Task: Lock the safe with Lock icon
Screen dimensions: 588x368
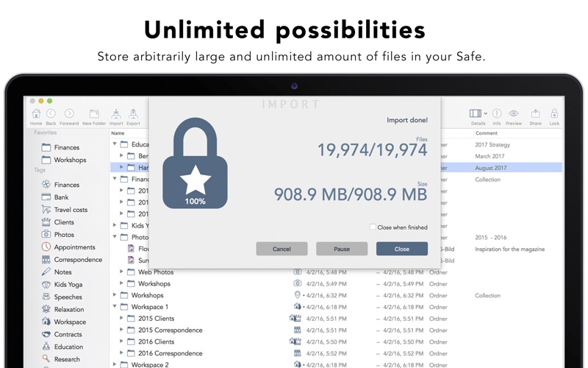Action: click(x=554, y=114)
